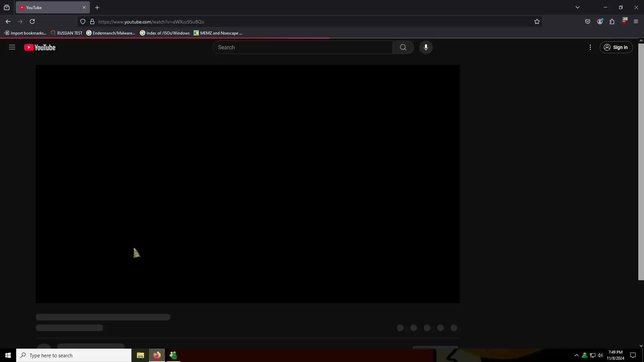644x362 pixels.
Task: Click the YouTube search input field
Action: (302, 47)
